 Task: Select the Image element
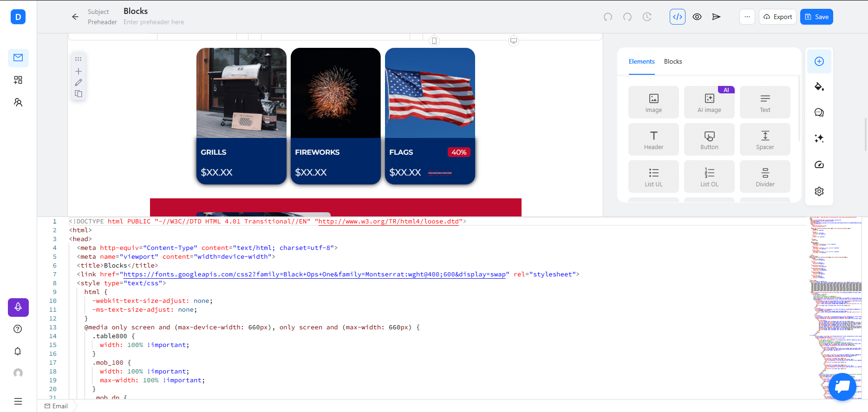tap(653, 102)
